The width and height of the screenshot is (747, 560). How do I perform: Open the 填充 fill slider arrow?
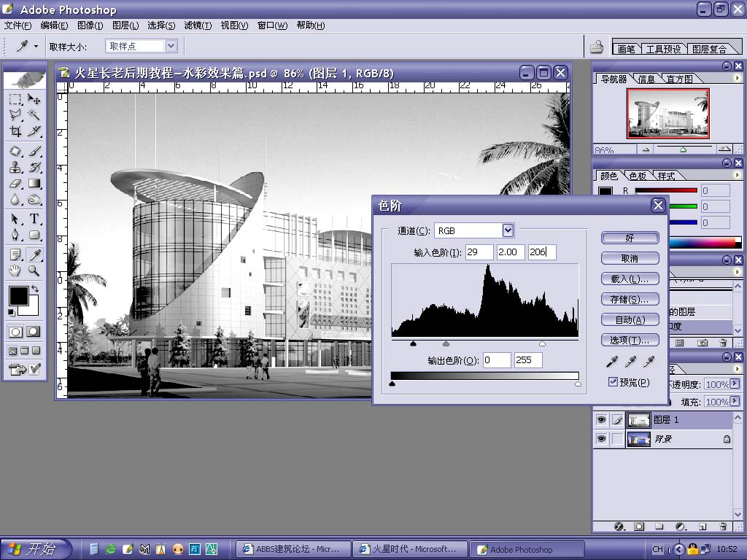tap(735, 402)
